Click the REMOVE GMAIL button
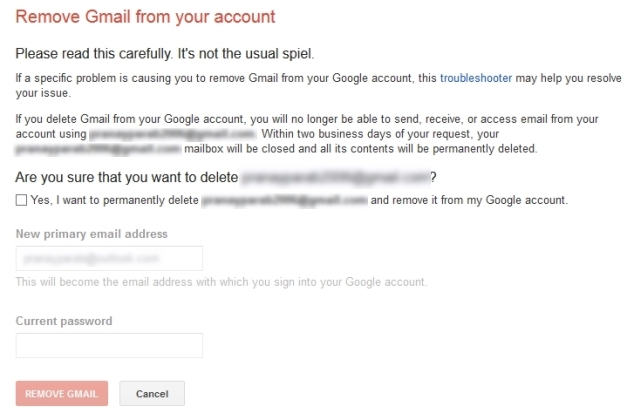This screenshot has width=635, height=420. 62,393
